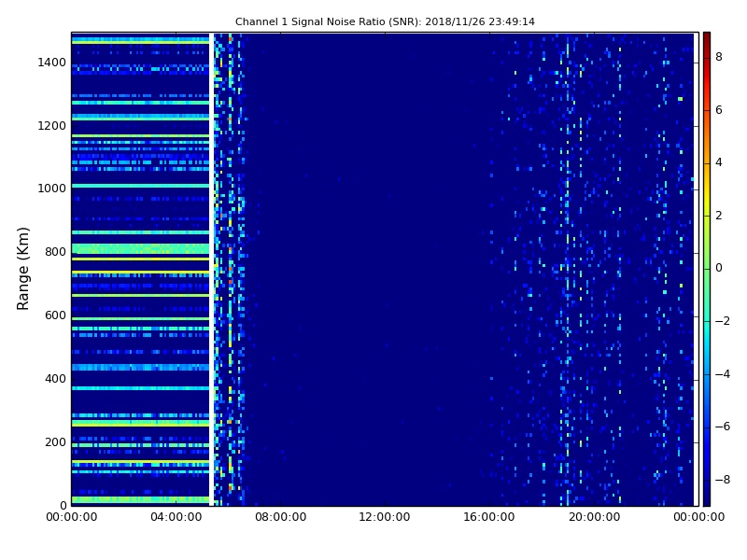
Task: Click the bright green band at 800 km range
Action: 141,249
